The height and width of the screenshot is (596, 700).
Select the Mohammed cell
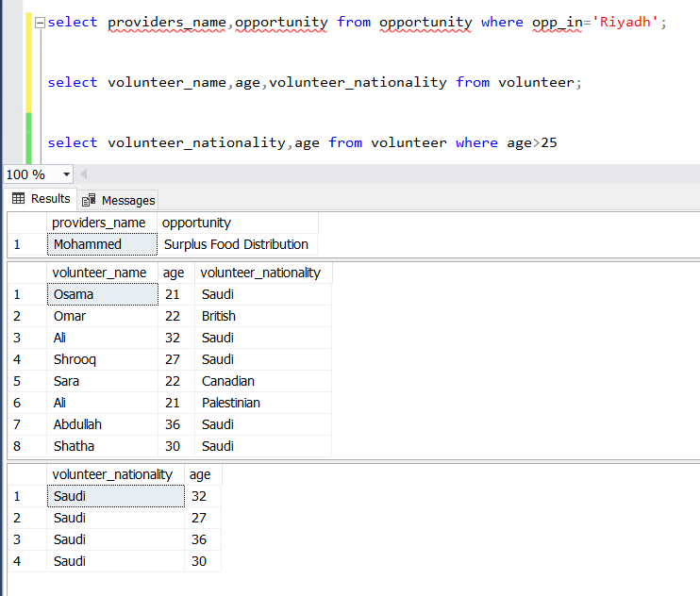pyautogui.click(x=102, y=244)
